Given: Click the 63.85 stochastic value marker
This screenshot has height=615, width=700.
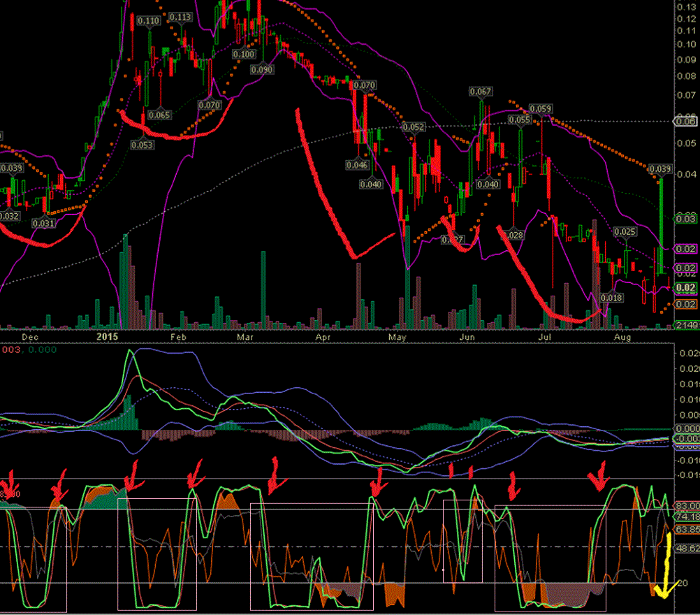Looking at the screenshot, I should point(687,530).
